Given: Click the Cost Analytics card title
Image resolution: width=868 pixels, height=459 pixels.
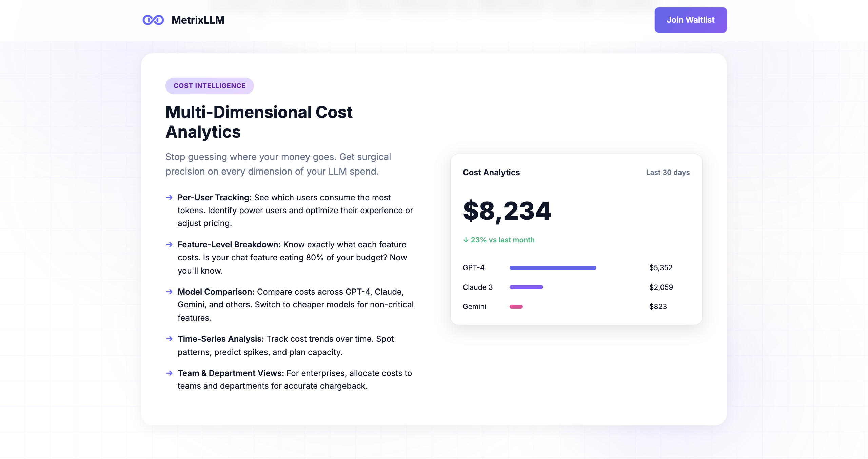Looking at the screenshot, I should [491, 173].
